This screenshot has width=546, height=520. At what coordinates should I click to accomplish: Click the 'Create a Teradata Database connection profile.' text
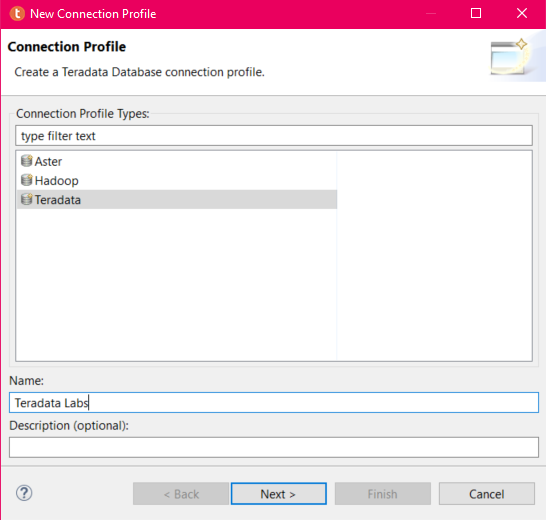pyautogui.click(x=139, y=72)
